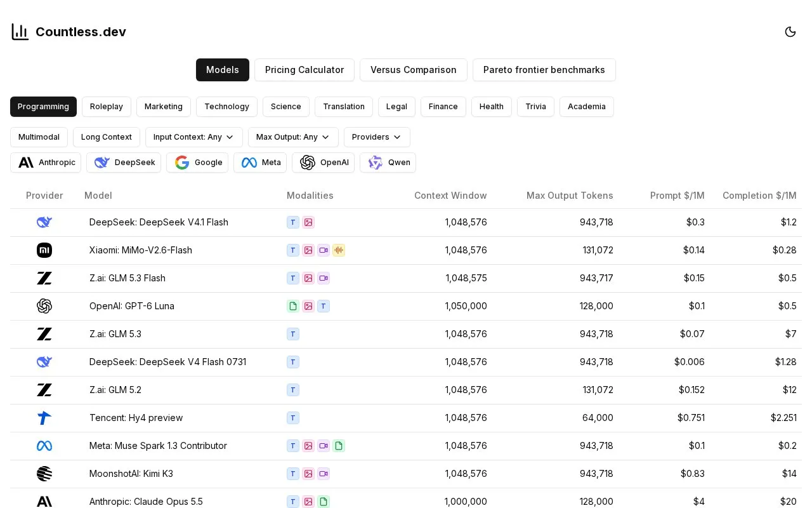Click the text modality icon in the Tencent Hy4 row
The height and width of the screenshot is (508, 812).
tap(293, 418)
